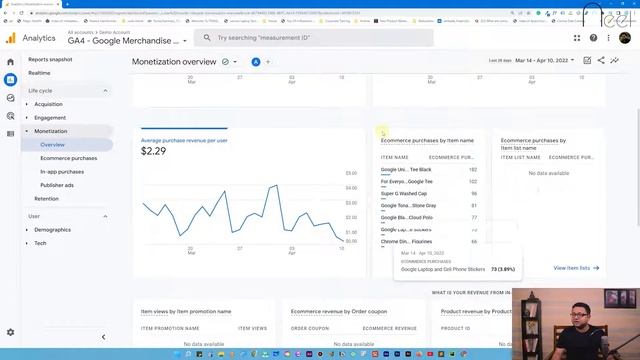Select the Google Uni... Tee Black row
Viewport: 640px width, 360px height.
click(429, 169)
